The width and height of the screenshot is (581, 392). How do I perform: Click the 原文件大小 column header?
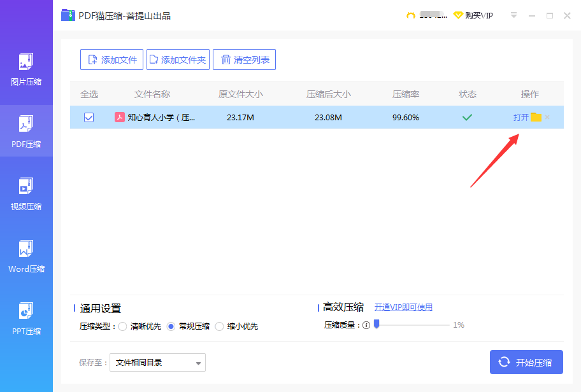coord(240,94)
